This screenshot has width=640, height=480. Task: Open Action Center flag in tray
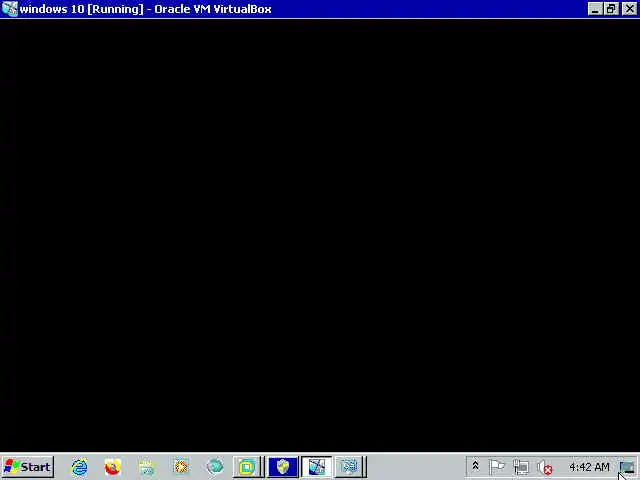tap(497, 466)
